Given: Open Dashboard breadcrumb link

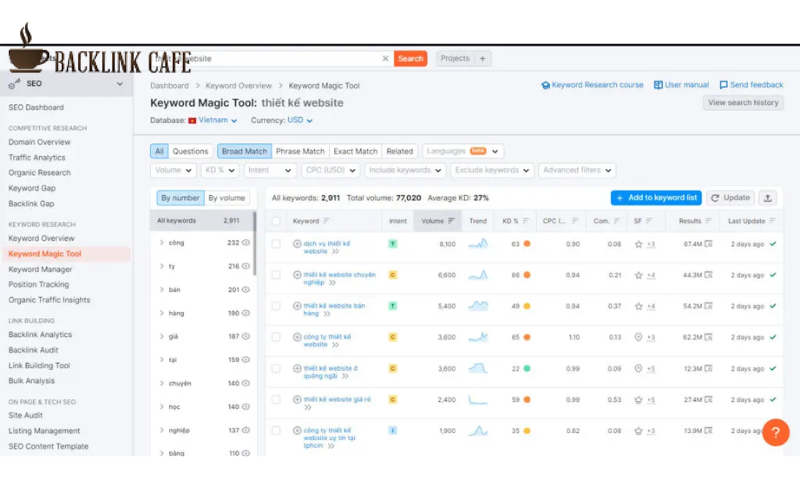Looking at the screenshot, I should point(169,86).
